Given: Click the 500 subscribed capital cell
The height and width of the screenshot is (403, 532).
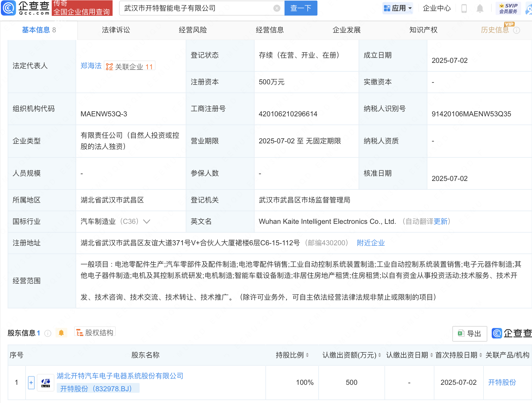Looking at the screenshot, I should (x=352, y=382).
